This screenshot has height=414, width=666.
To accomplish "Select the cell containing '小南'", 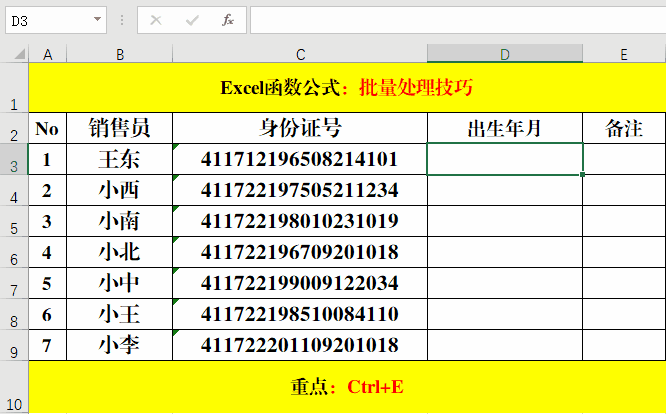I will 120,221.
